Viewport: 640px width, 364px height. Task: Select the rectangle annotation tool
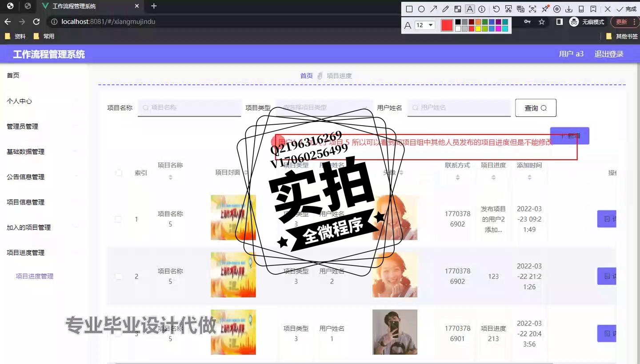click(409, 9)
